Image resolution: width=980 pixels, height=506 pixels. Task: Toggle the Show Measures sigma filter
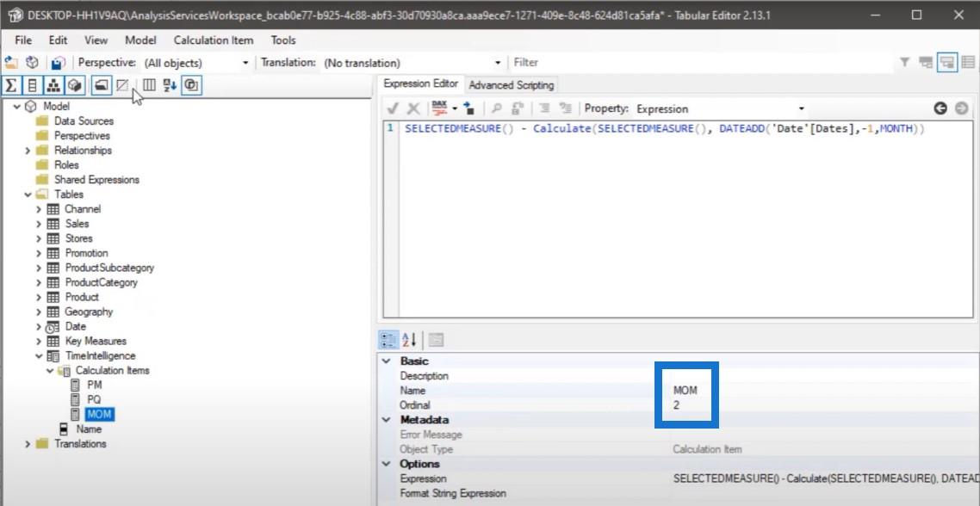(10, 85)
